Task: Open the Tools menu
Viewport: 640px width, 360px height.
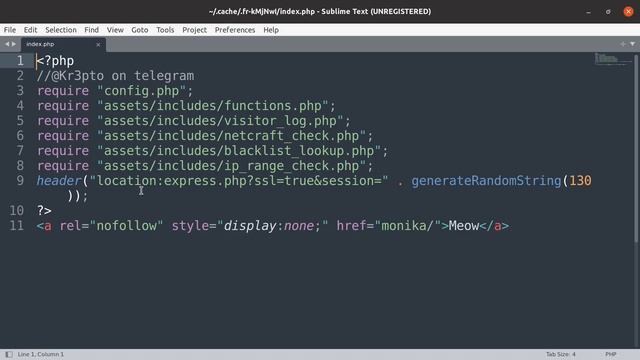Action: pos(165,30)
